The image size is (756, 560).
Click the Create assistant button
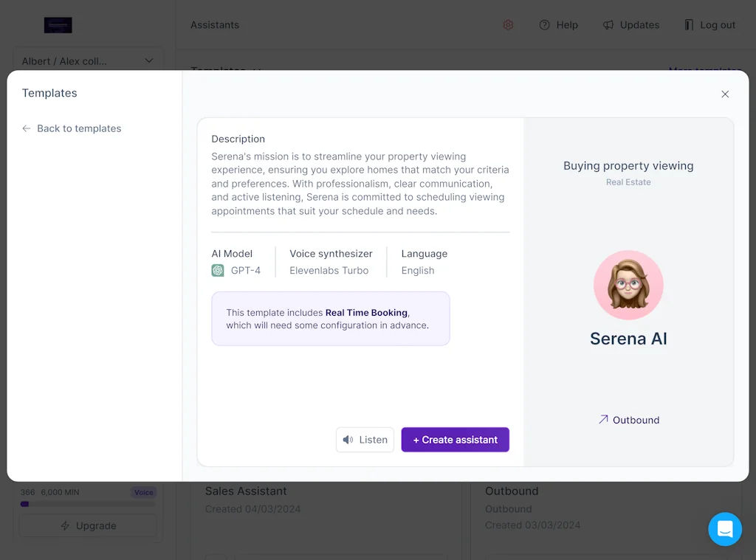coord(455,440)
